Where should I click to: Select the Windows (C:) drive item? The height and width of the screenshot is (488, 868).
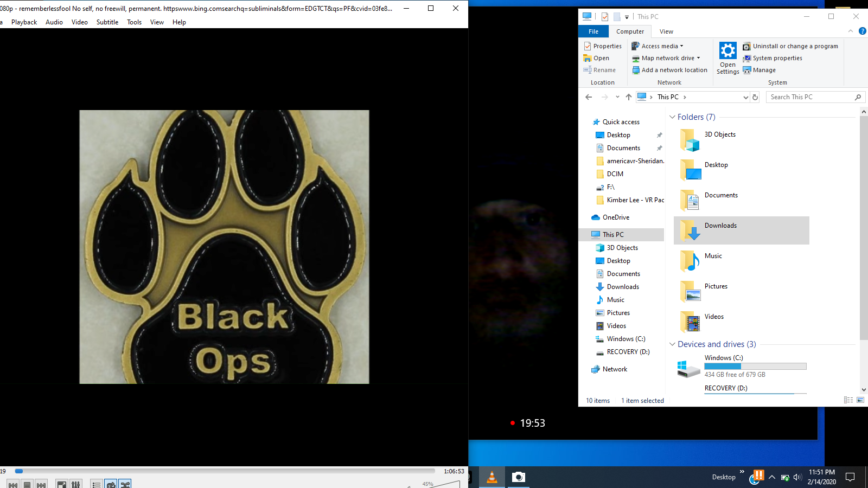coord(741,367)
